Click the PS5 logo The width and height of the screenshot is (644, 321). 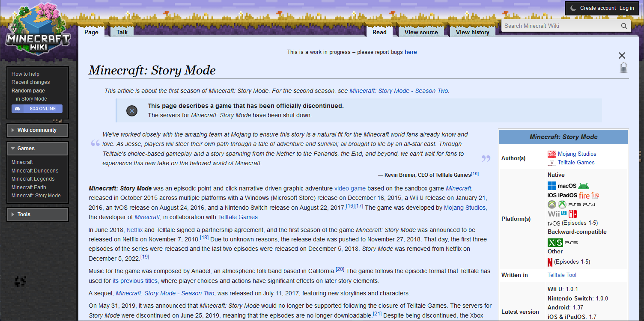coord(571,243)
